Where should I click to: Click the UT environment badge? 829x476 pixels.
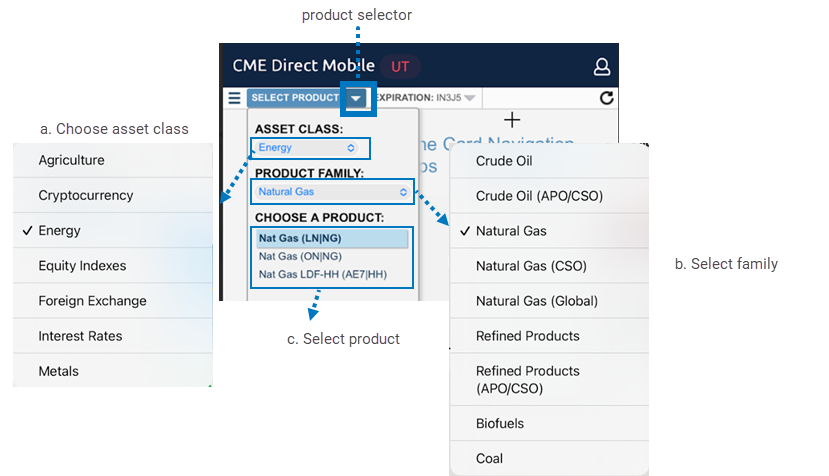(x=400, y=67)
